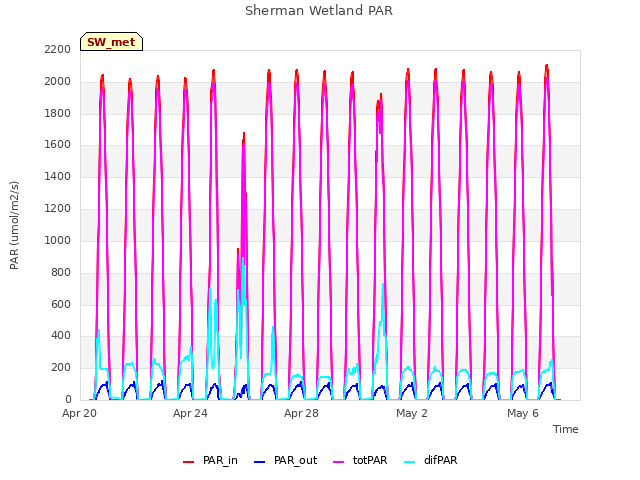This screenshot has height=480, width=640.
Task: Click the magenta totPAR legend swatch
Action: [x=339, y=462]
